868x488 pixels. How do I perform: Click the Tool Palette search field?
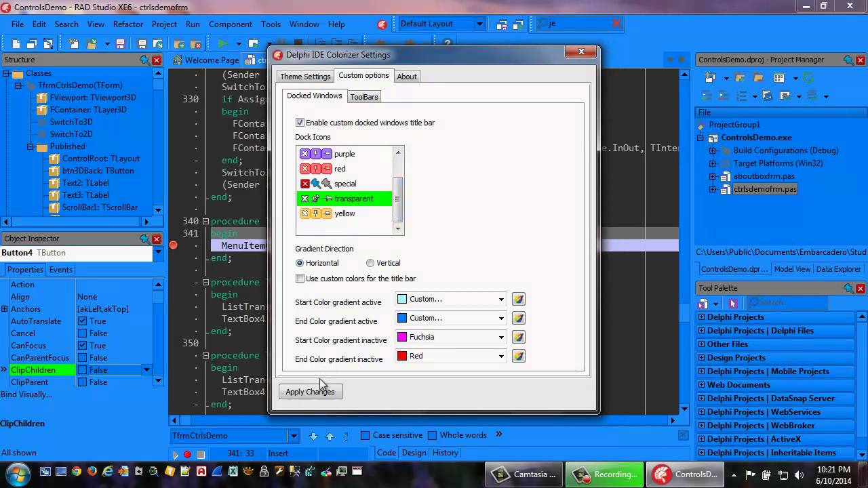click(x=787, y=302)
